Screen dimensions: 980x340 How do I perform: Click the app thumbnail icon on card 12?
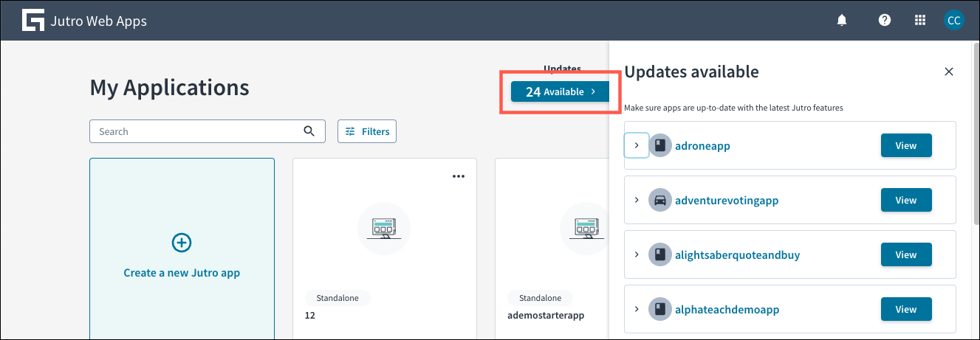click(384, 229)
